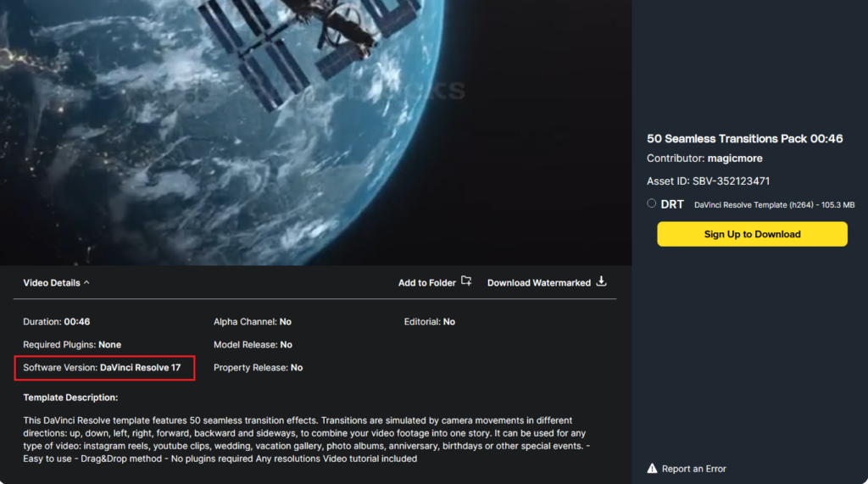
Task: Click the Report an Error link
Action: point(693,469)
